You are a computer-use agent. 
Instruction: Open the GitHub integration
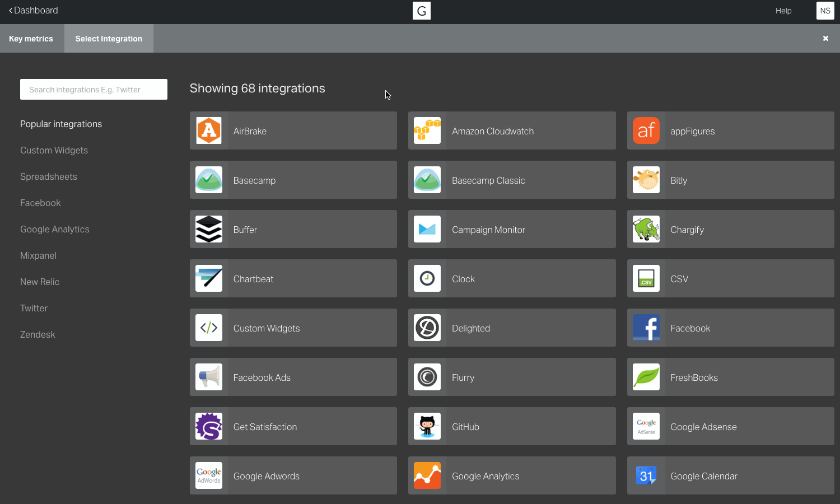point(511,426)
